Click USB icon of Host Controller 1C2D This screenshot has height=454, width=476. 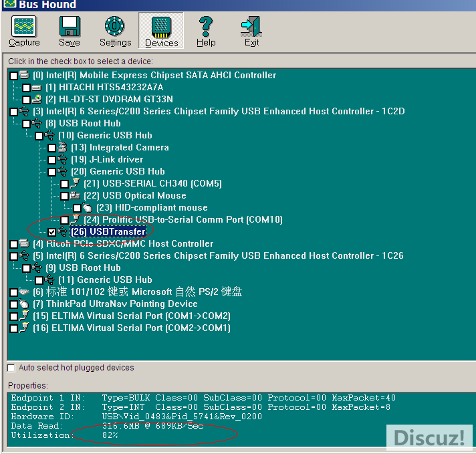click(x=24, y=111)
